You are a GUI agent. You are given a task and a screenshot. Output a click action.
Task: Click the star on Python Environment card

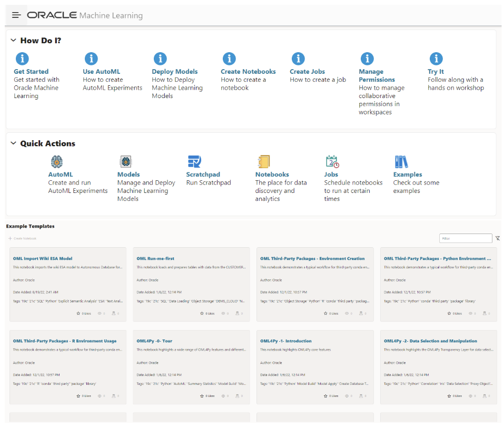tap(449, 314)
